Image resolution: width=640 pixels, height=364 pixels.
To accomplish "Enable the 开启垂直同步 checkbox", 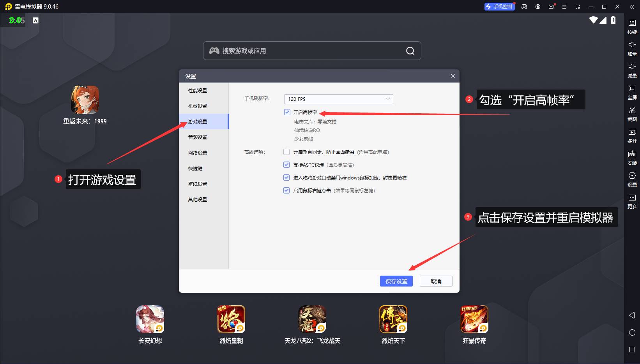I will 286,152.
